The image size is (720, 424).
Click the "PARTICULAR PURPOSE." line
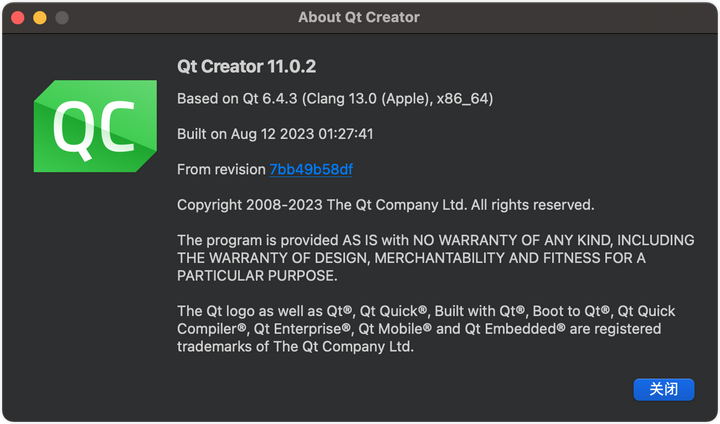257,276
